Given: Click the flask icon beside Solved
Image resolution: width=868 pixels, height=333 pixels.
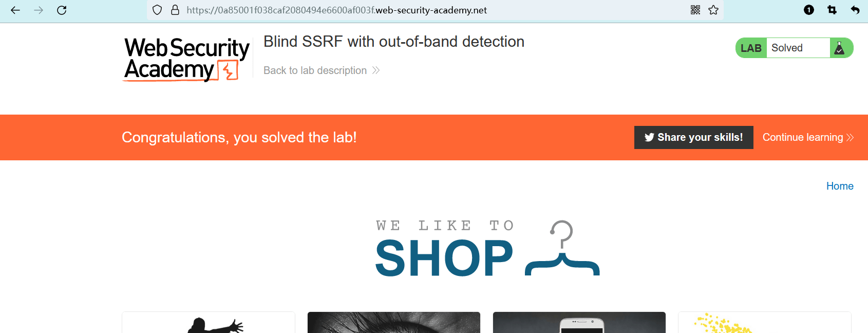Looking at the screenshot, I should coord(840,48).
